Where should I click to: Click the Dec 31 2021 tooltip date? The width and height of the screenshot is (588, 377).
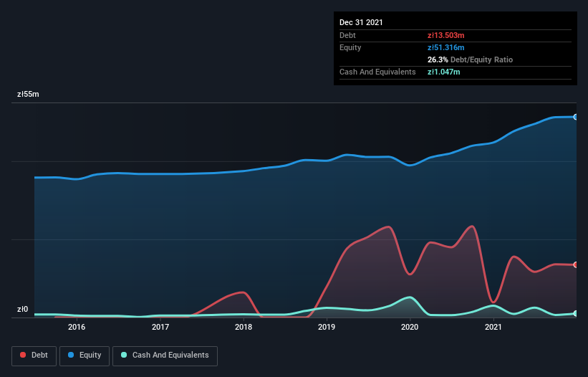(361, 22)
